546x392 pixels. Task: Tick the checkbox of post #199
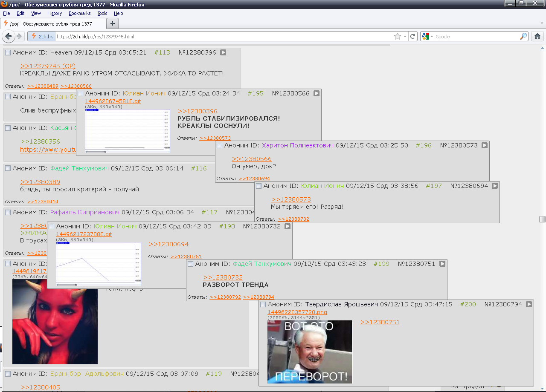point(190,264)
